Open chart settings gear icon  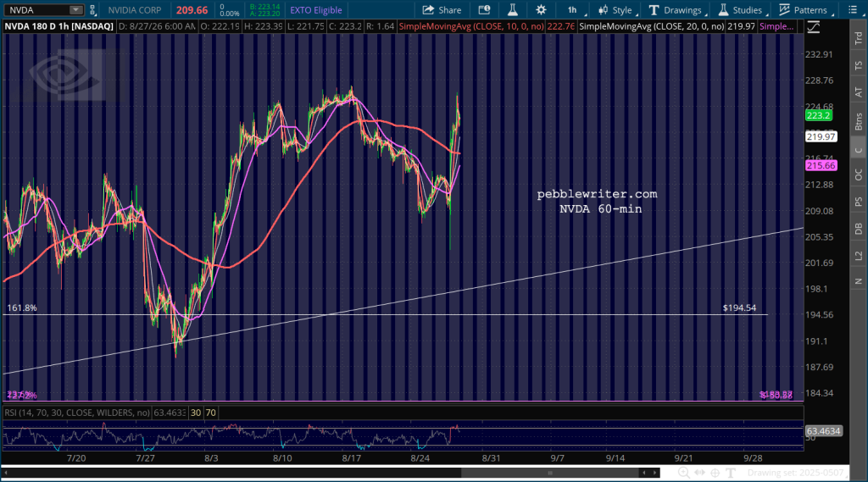541,10
